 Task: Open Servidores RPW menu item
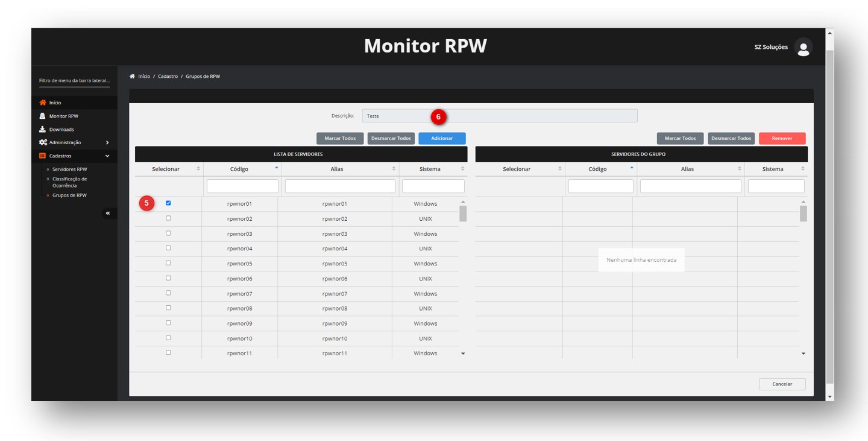[69, 169]
